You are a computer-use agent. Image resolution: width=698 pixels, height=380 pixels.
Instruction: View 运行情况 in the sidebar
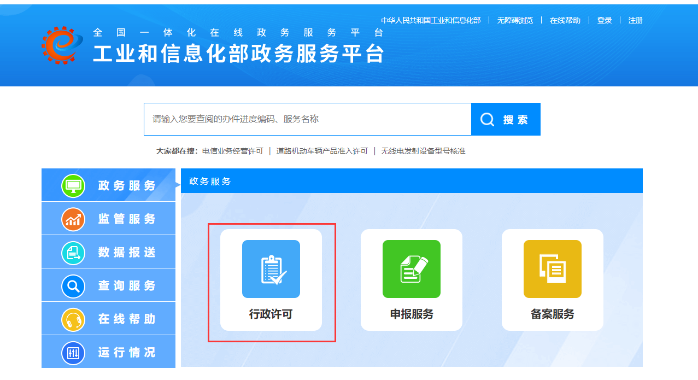[109, 352]
